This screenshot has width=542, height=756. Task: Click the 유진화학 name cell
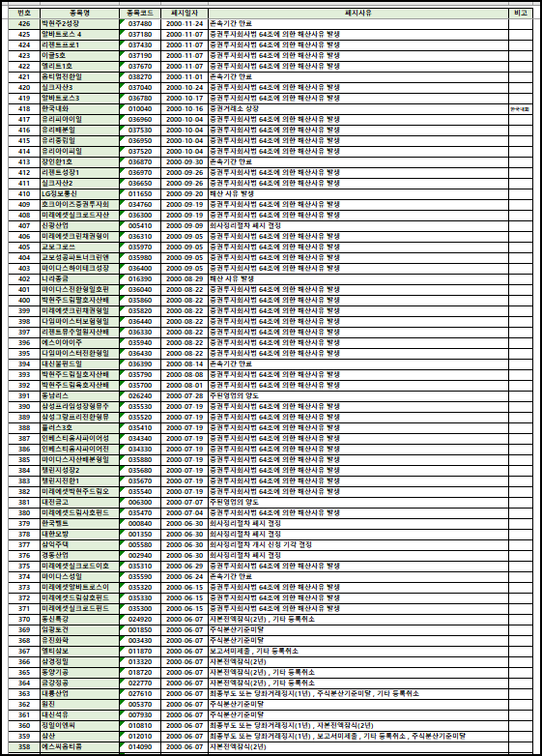click(x=79, y=640)
